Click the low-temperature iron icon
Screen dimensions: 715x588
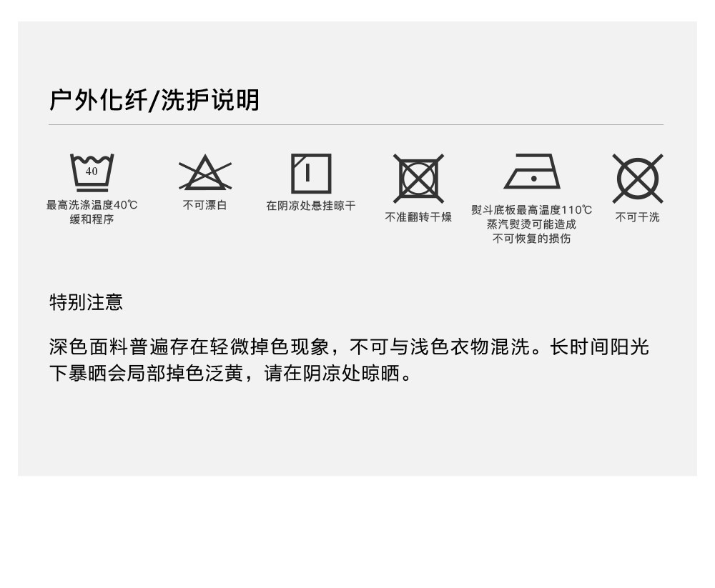click(532, 171)
